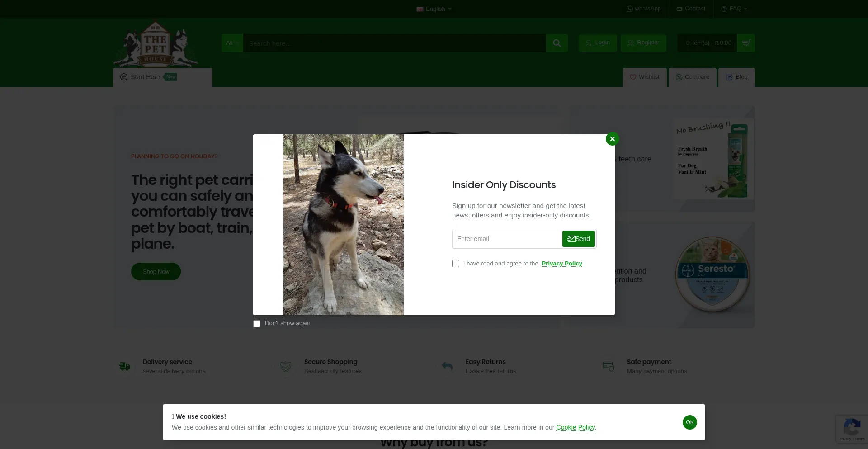Click The Pet House logo
Viewport: 868px width, 449px height.
(155, 44)
